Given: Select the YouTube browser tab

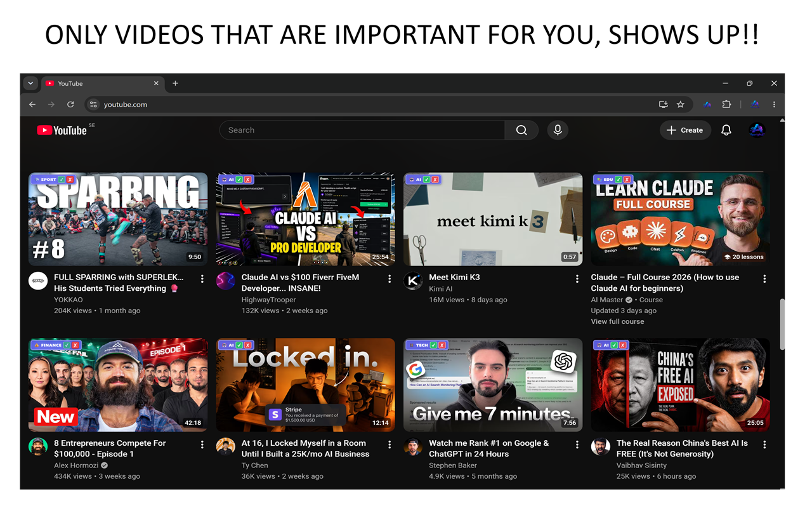Looking at the screenshot, I should [103, 83].
